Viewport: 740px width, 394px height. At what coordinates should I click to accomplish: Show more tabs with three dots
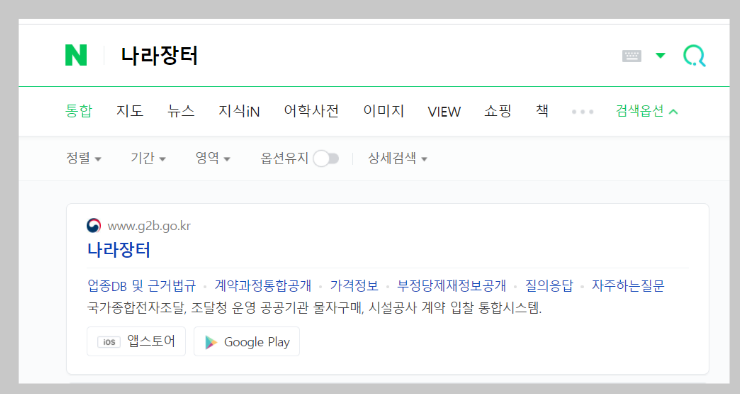tap(582, 112)
